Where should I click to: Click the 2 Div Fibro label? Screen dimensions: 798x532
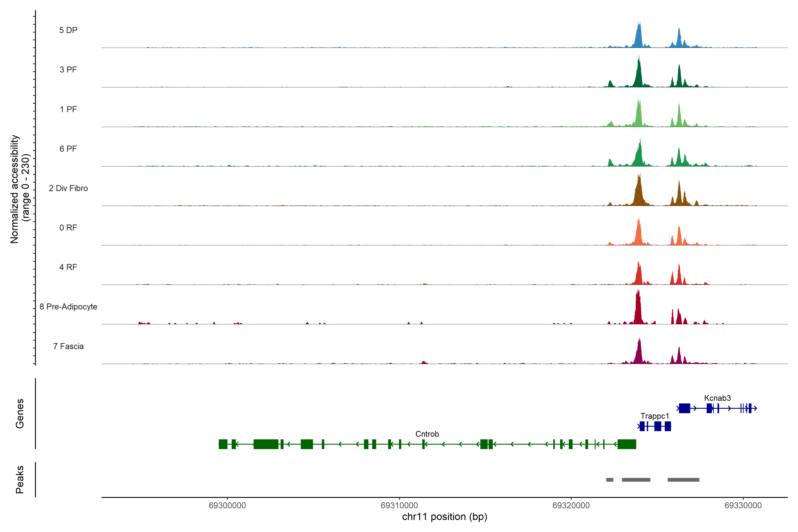(x=68, y=188)
